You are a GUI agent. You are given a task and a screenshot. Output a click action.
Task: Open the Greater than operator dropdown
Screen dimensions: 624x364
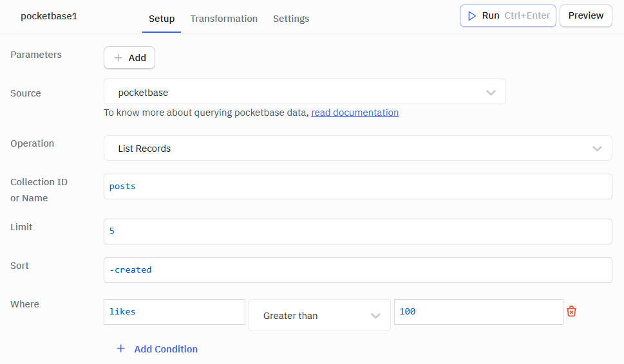point(319,315)
